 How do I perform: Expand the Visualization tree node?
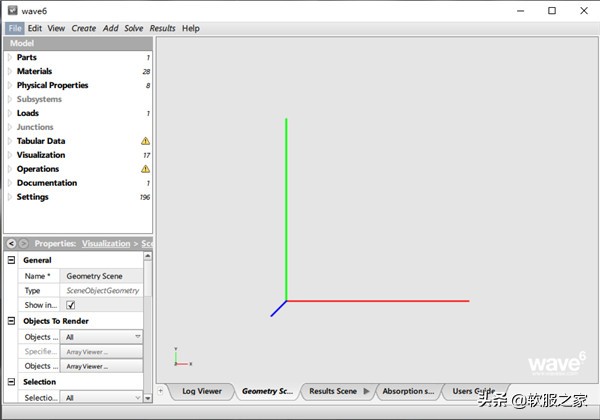coord(10,155)
